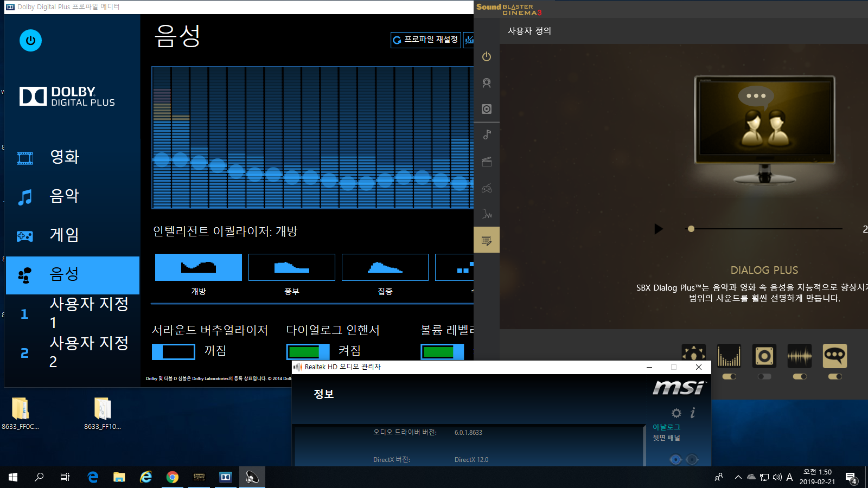Click the 아날로그 label in Realtek
868x488 pixels.
(666, 427)
